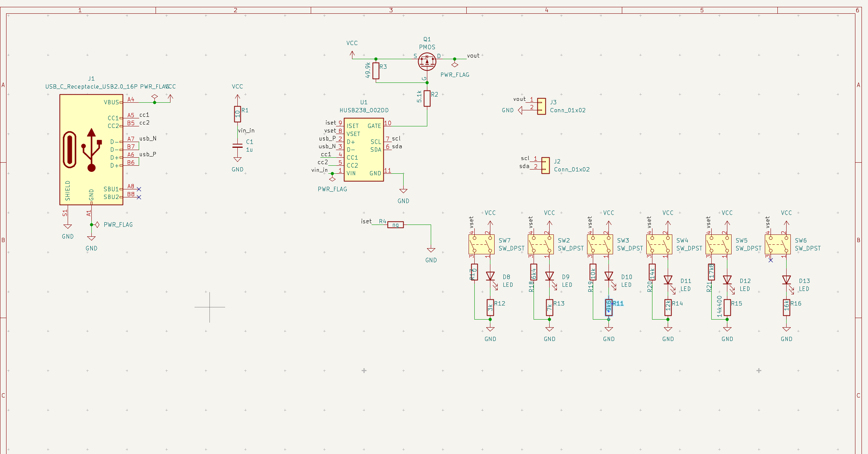Click the 49.9k resistor R3
The image size is (868, 454).
376,71
